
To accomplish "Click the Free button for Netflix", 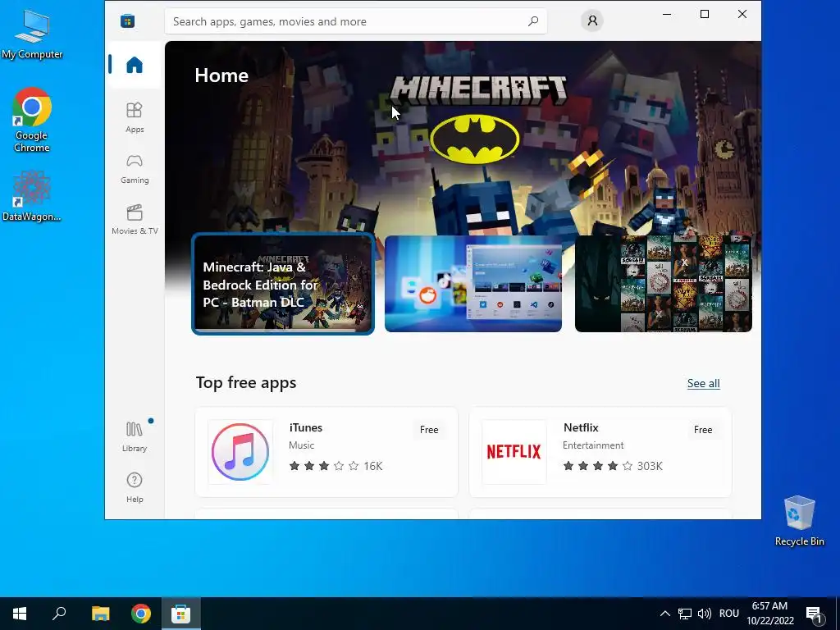I will tap(703, 430).
